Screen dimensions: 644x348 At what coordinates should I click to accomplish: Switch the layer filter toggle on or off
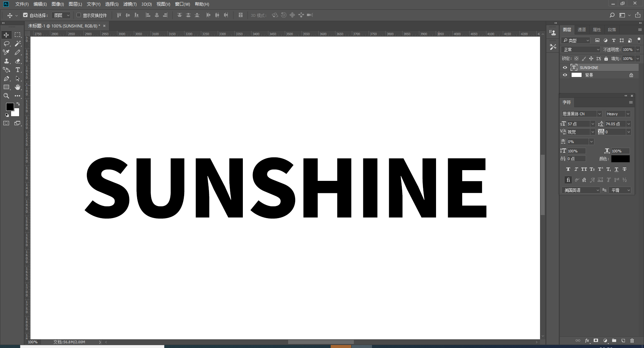tap(639, 40)
